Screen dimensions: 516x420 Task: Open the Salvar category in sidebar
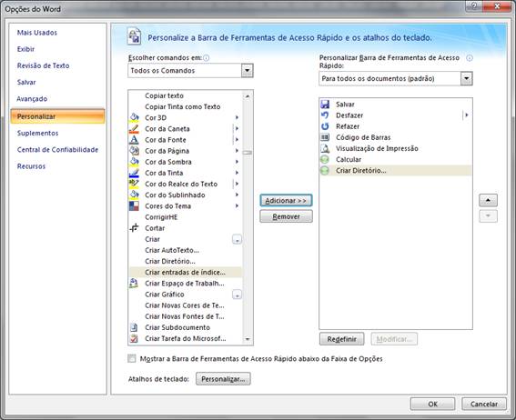[x=26, y=82]
